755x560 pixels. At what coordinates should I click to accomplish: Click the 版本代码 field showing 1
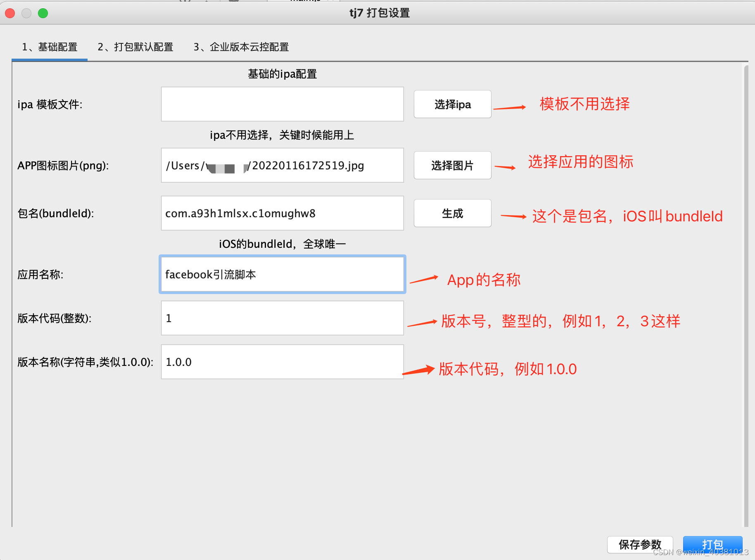coord(282,318)
